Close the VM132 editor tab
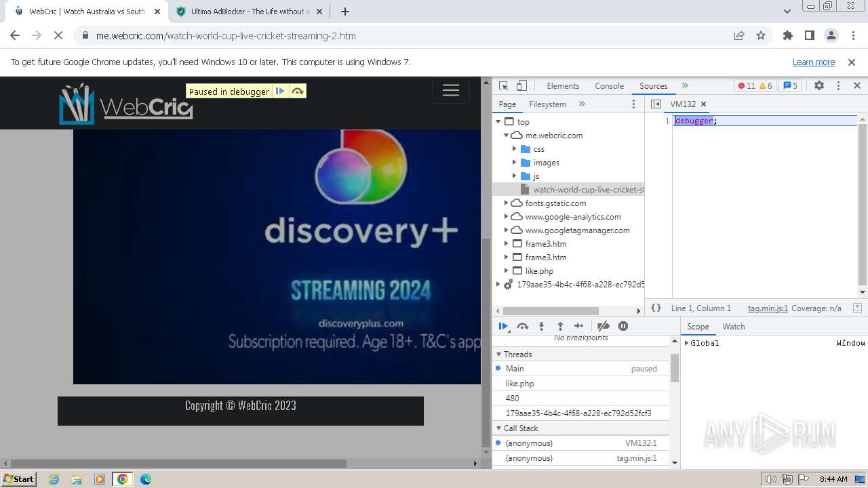This screenshot has height=488, width=868. [703, 104]
